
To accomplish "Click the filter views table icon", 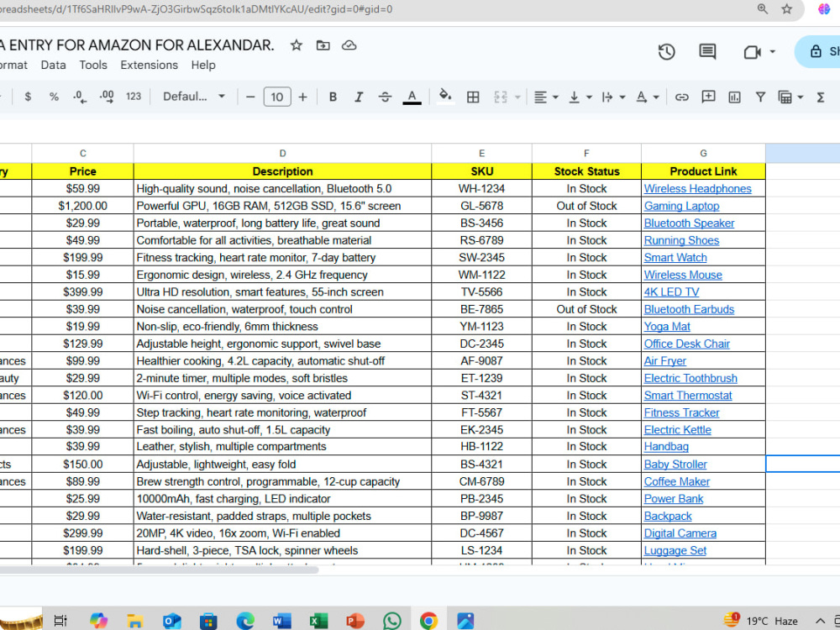I will click(785, 97).
